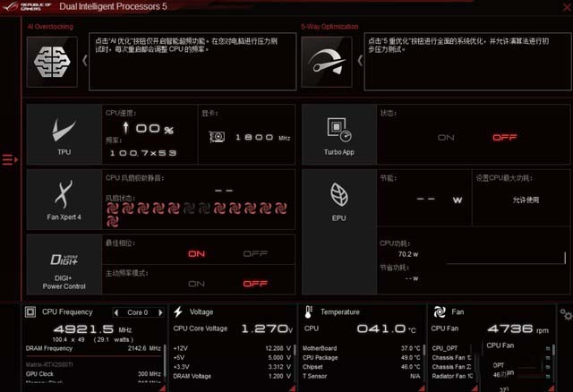Viewport: 573px width, 392px height.
Task: Click the CPU Package temperature row
Action: pos(361,358)
